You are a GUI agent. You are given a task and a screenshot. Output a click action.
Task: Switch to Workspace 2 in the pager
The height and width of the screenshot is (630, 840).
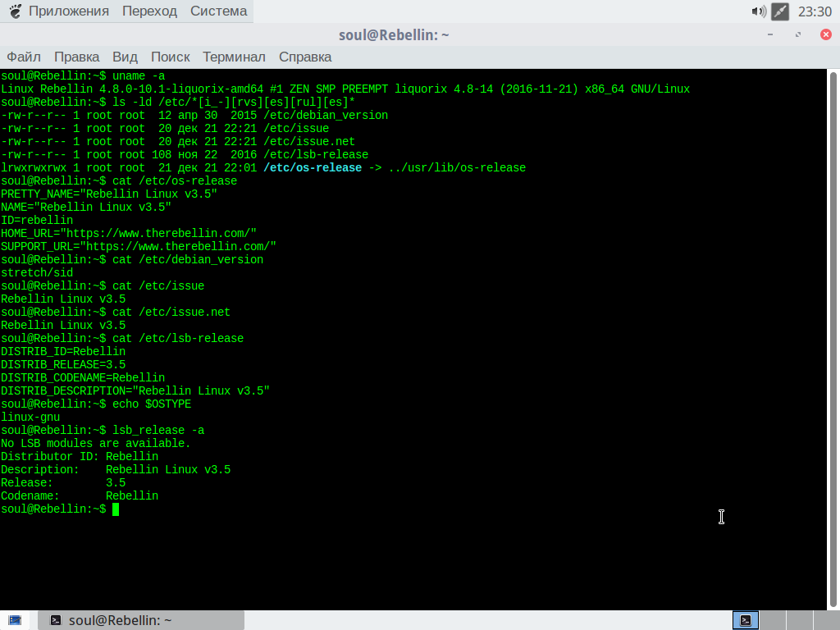(x=773, y=620)
